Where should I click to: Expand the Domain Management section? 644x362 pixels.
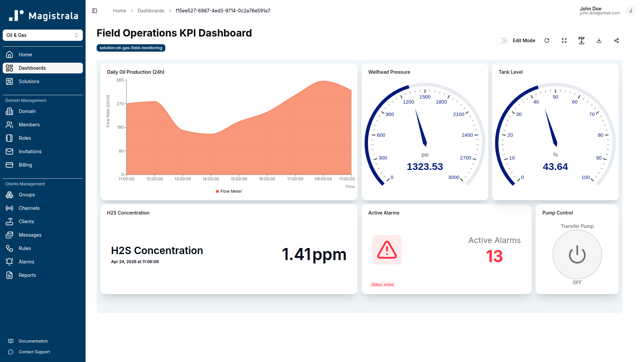[x=26, y=100]
